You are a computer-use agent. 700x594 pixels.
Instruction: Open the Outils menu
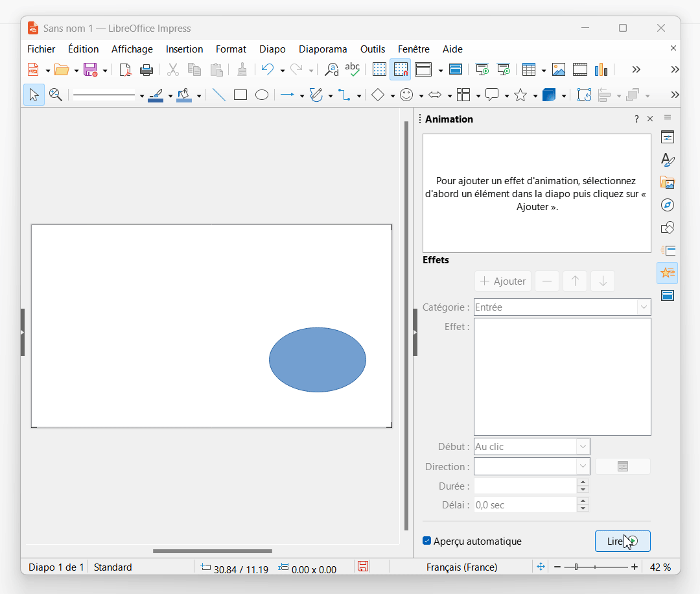click(x=373, y=49)
